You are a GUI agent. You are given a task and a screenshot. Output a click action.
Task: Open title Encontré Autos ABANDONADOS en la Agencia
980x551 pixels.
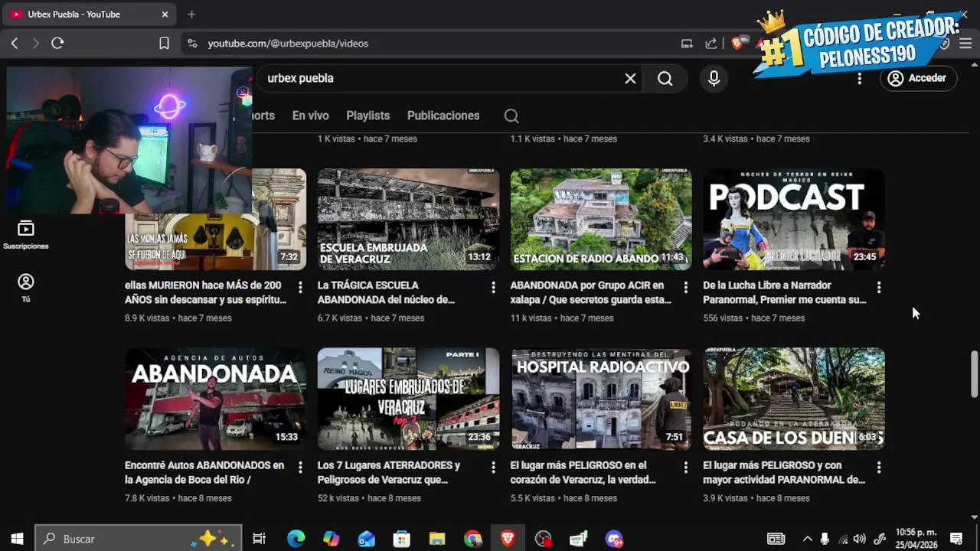click(x=204, y=472)
